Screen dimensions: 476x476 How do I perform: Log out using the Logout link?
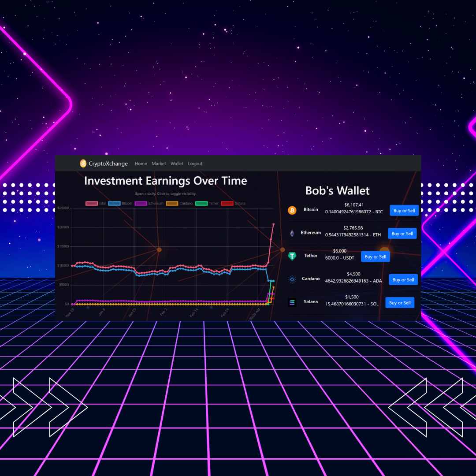(x=195, y=164)
